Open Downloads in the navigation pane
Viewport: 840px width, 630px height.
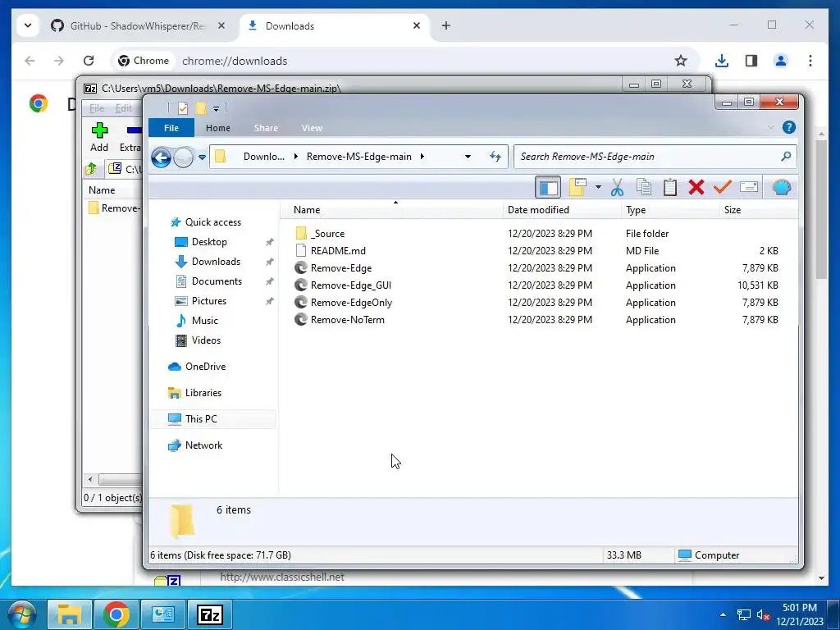tap(216, 262)
